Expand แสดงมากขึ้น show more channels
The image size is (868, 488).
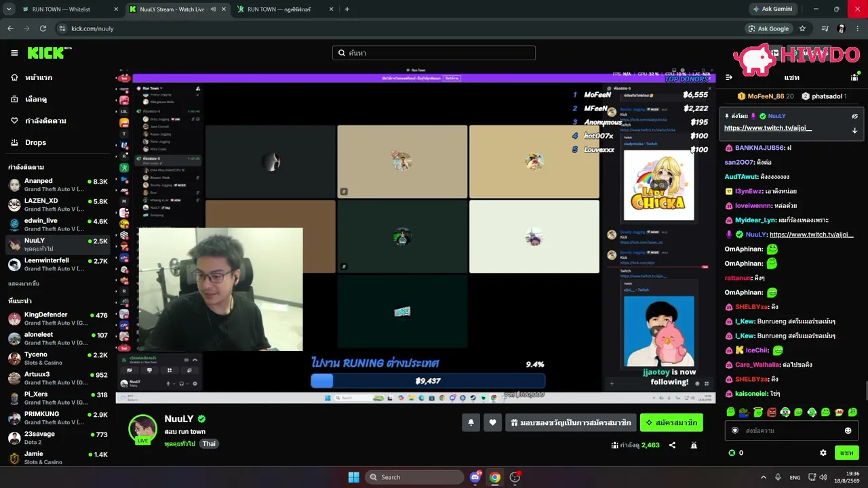[24, 283]
